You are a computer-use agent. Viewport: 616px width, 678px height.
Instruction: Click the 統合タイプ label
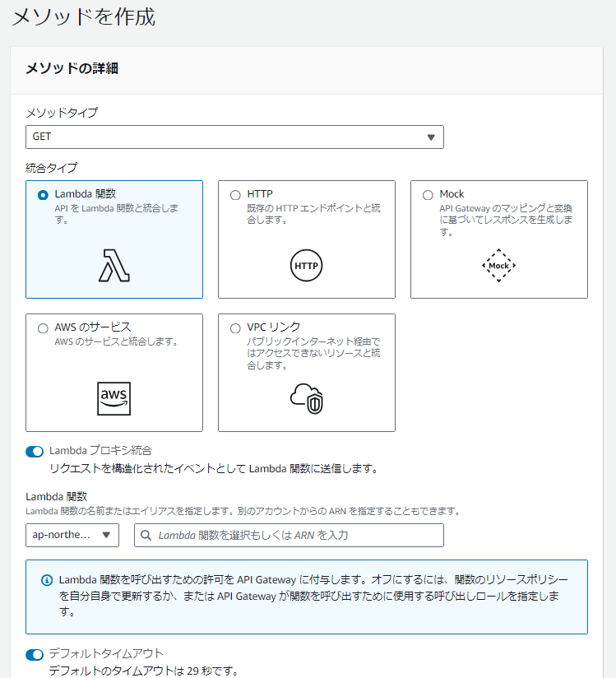(52, 168)
